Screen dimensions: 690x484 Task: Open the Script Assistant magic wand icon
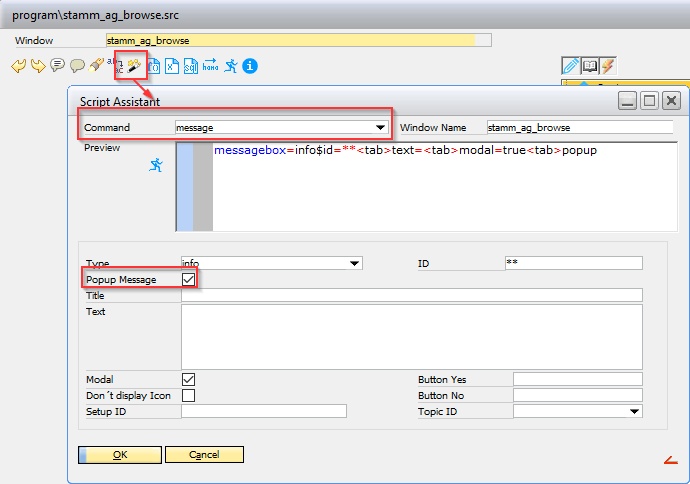(x=133, y=66)
